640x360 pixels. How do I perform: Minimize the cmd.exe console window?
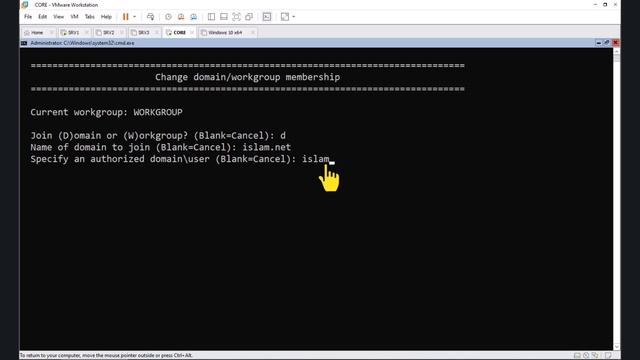click(598, 43)
